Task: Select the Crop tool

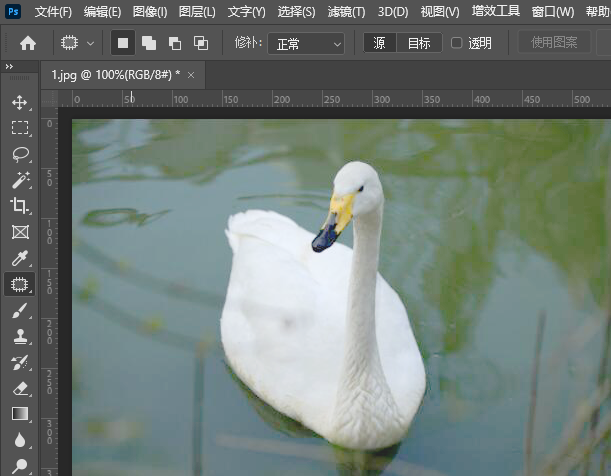Action: point(20,206)
